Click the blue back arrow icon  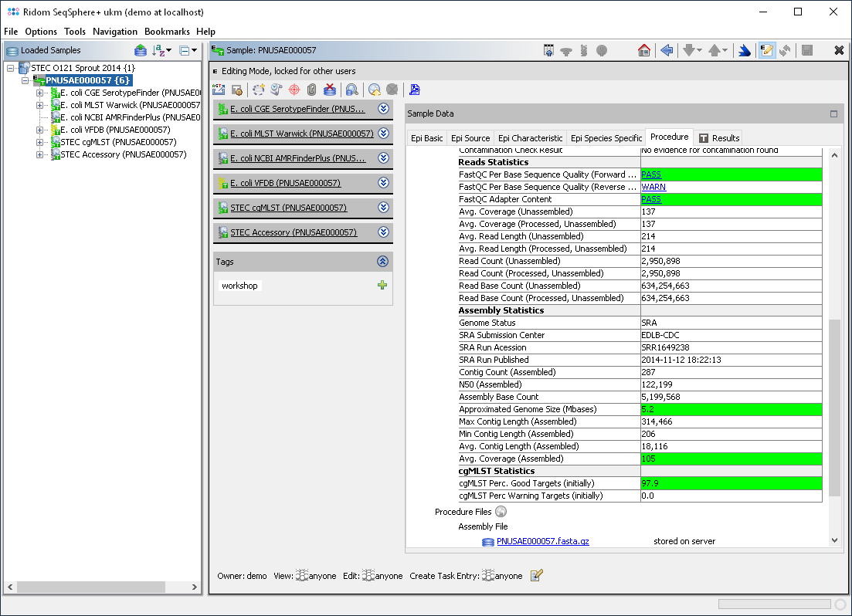[x=667, y=50]
